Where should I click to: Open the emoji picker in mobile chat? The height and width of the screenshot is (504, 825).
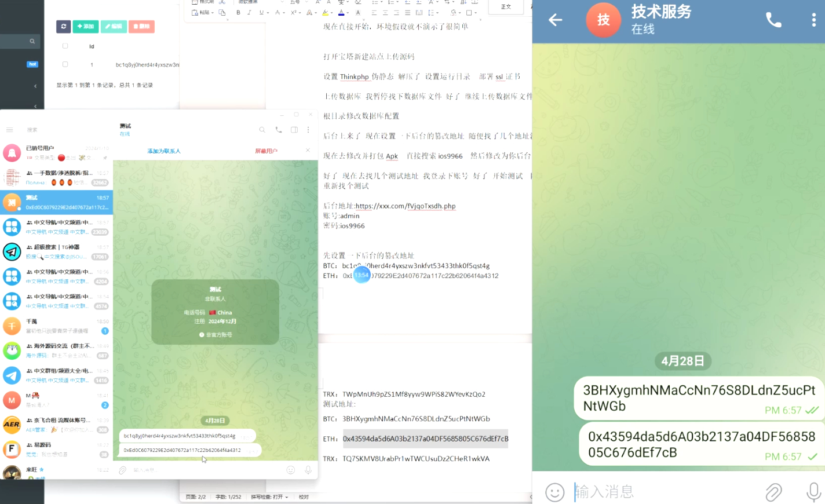(x=554, y=492)
